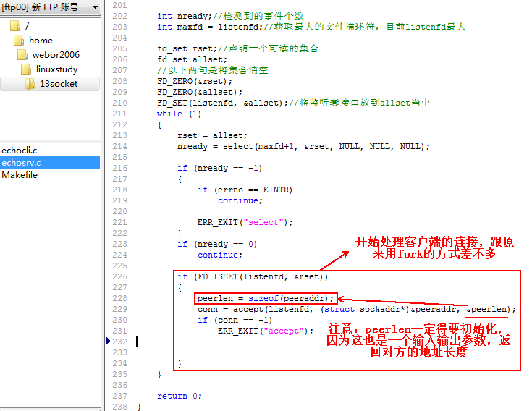This screenshot has height=411, width=532.
Task: Click the FD_ZERO(&rset) statement
Action: tap(195, 81)
